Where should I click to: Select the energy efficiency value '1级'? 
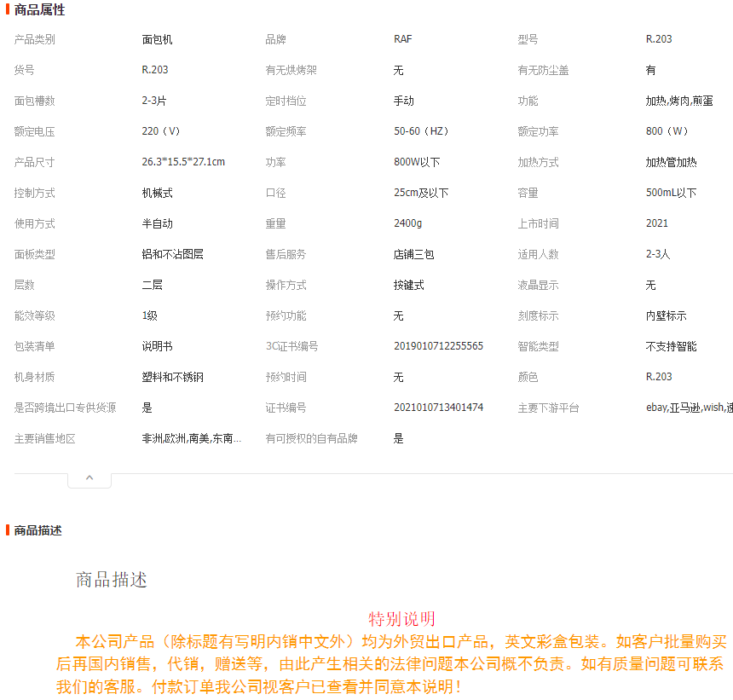coord(150,315)
